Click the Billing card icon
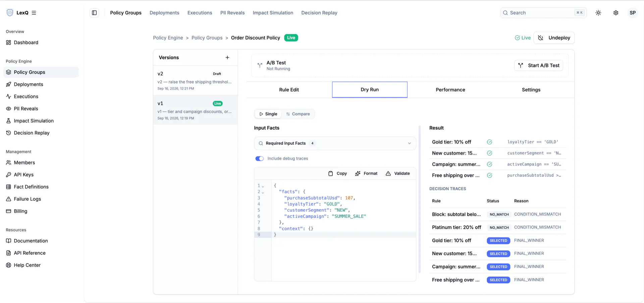The image size is (644, 303). click(x=9, y=211)
